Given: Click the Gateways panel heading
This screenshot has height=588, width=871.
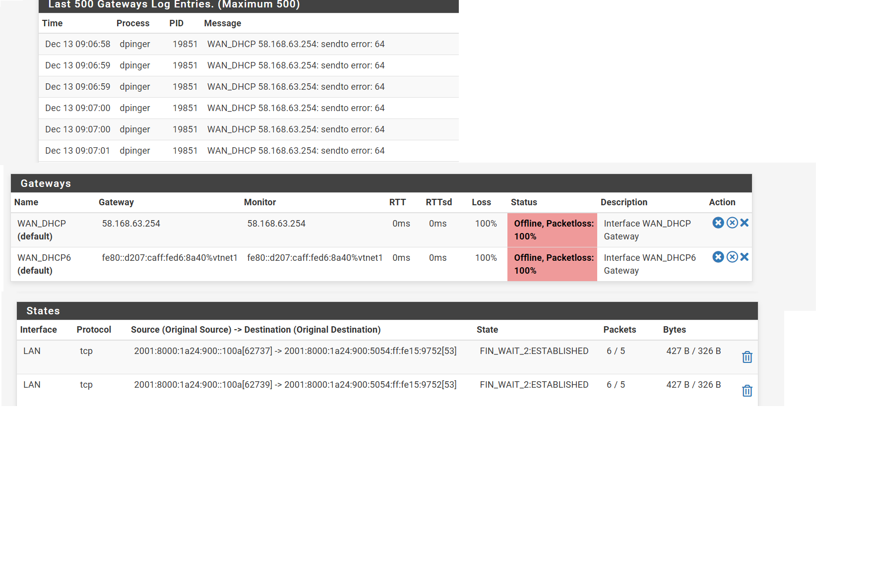Looking at the screenshot, I should [46, 183].
